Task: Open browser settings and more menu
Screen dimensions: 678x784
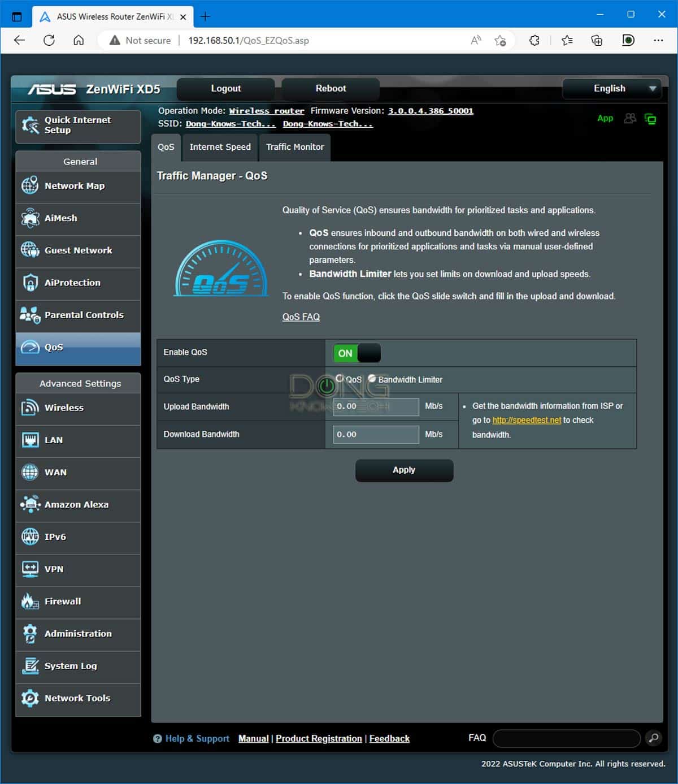Action: [x=658, y=40]
